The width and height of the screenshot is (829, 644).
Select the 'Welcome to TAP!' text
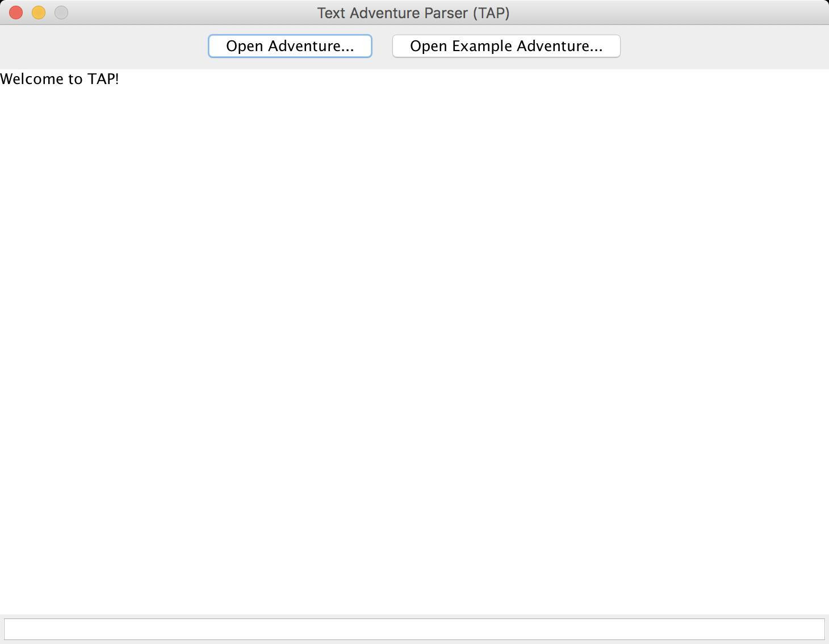[x=60, y=79]
